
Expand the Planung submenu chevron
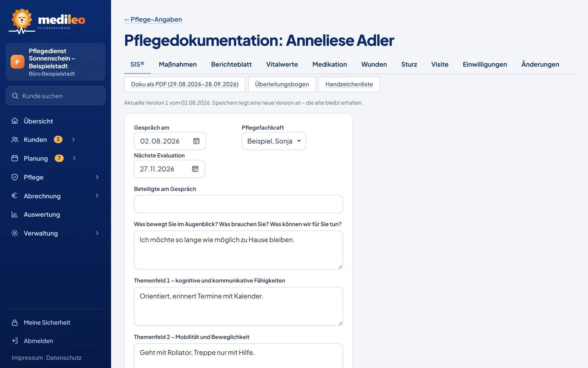click(x=74, y=158)
